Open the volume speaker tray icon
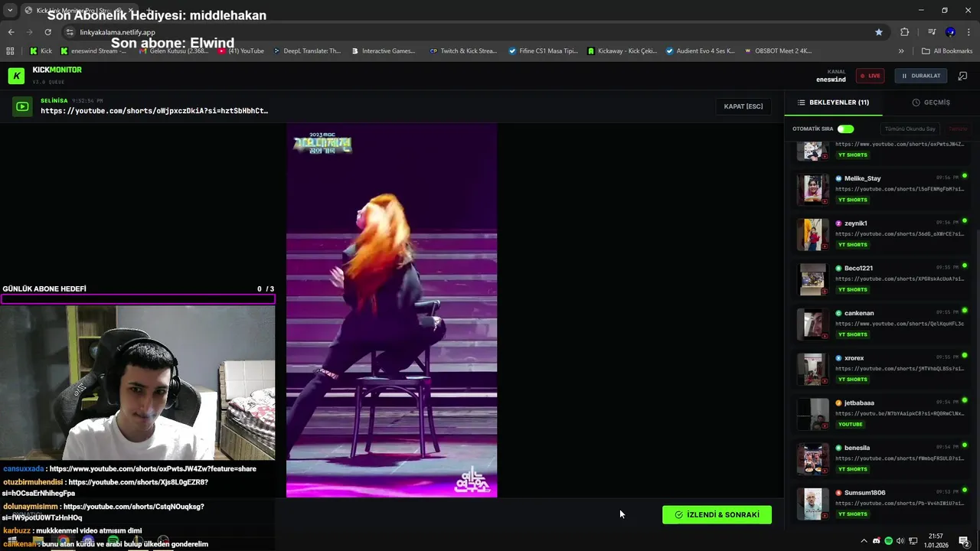The width and height of the screenshot is (980, 551). point(900,541)
